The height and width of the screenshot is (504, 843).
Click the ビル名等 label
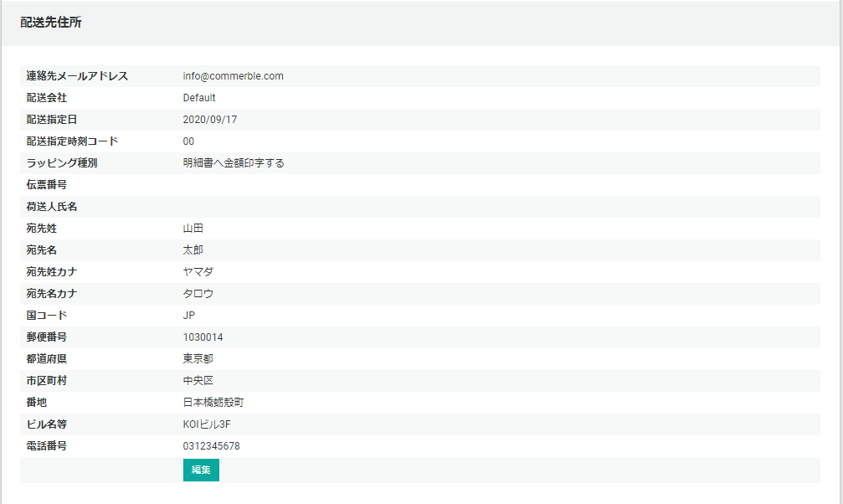(x=47, y=424)
